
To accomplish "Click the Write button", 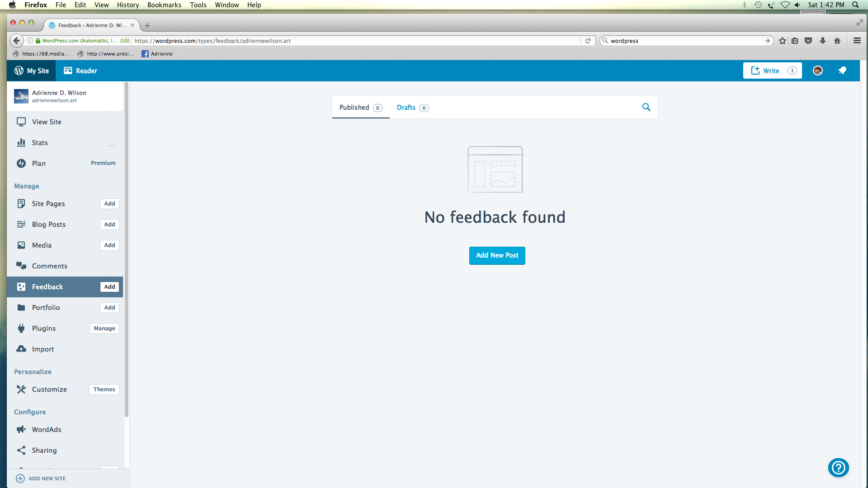I will click(772, 70).
